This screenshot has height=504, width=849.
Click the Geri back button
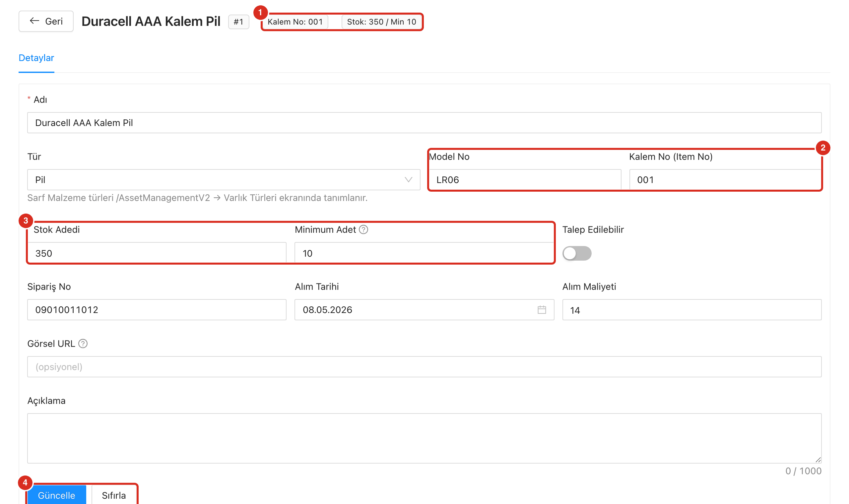46,22
